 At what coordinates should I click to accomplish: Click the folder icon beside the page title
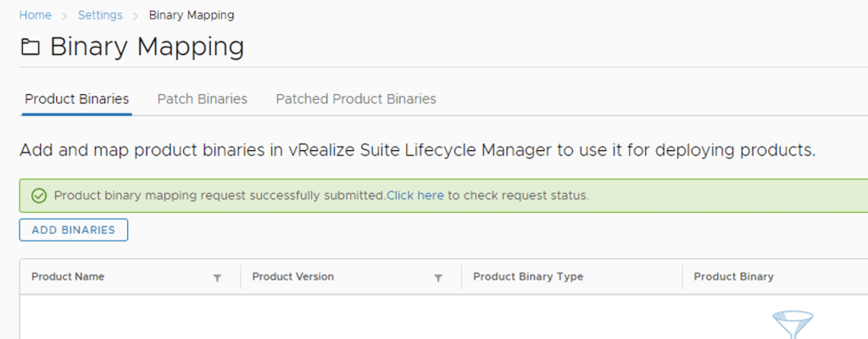click(x=30, y=48)
